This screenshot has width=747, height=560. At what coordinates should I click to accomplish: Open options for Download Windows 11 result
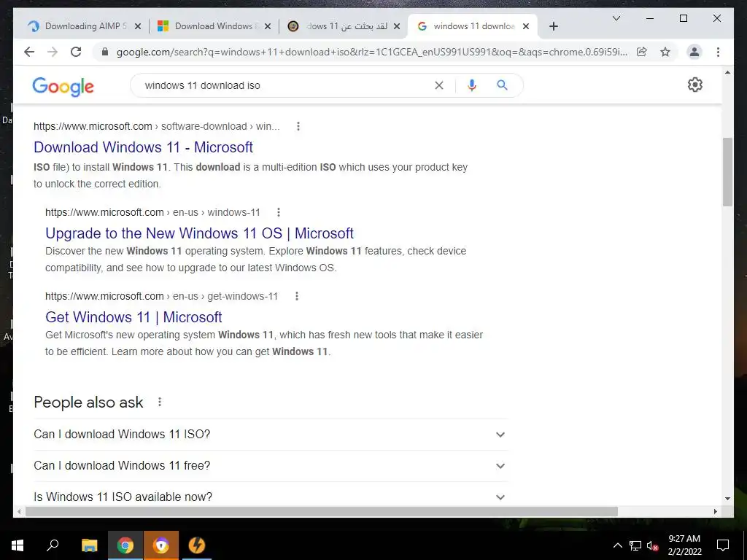tap(298, 126)
